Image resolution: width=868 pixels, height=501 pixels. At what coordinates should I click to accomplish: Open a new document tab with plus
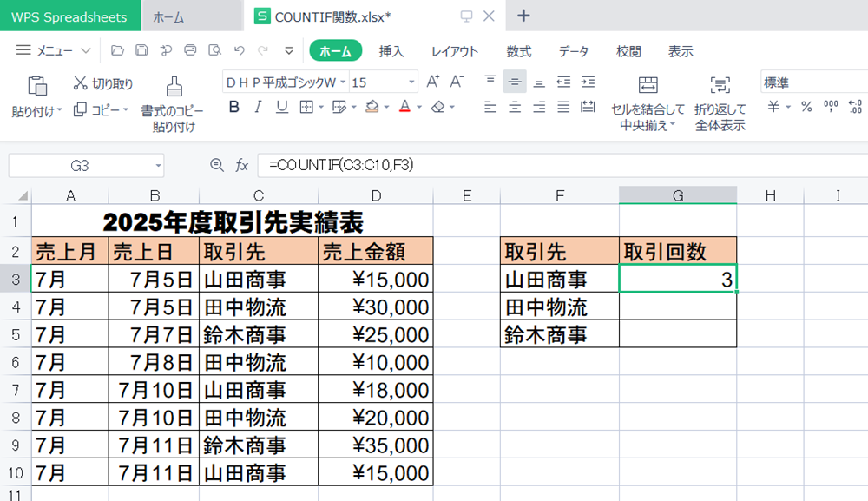coord(523,16)
